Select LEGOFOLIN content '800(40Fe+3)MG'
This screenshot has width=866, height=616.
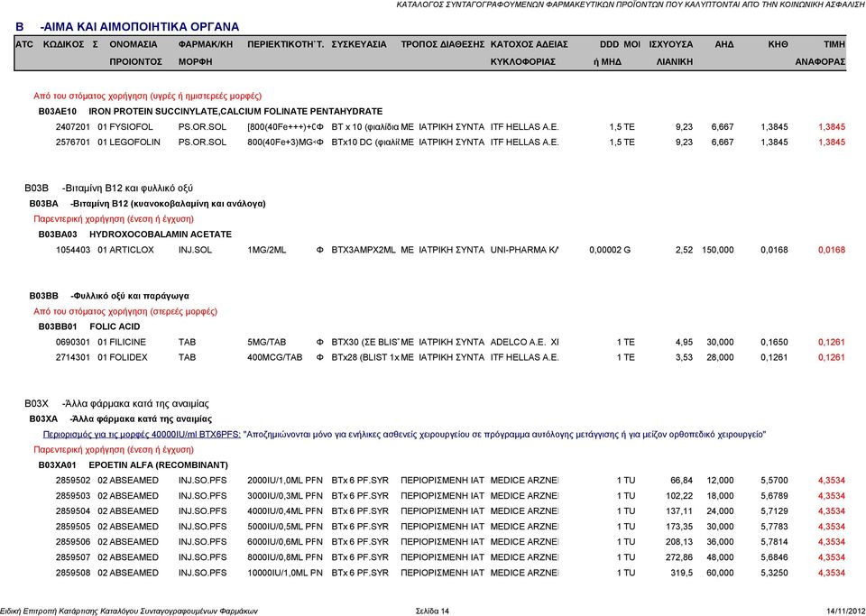click(281, 143)
